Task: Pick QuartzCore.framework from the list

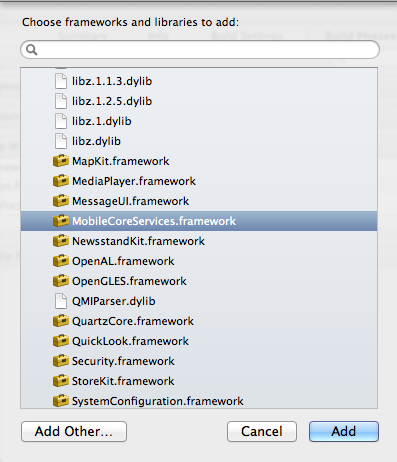Action: tap(199, 321)
